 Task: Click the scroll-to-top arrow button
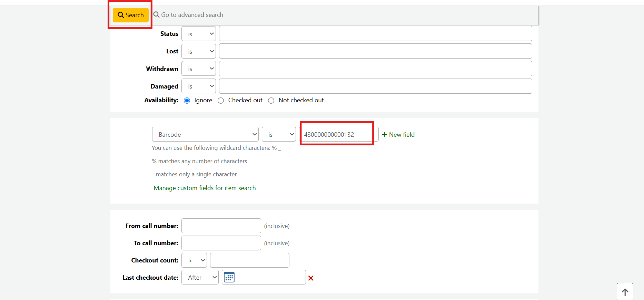click(625, 292)
